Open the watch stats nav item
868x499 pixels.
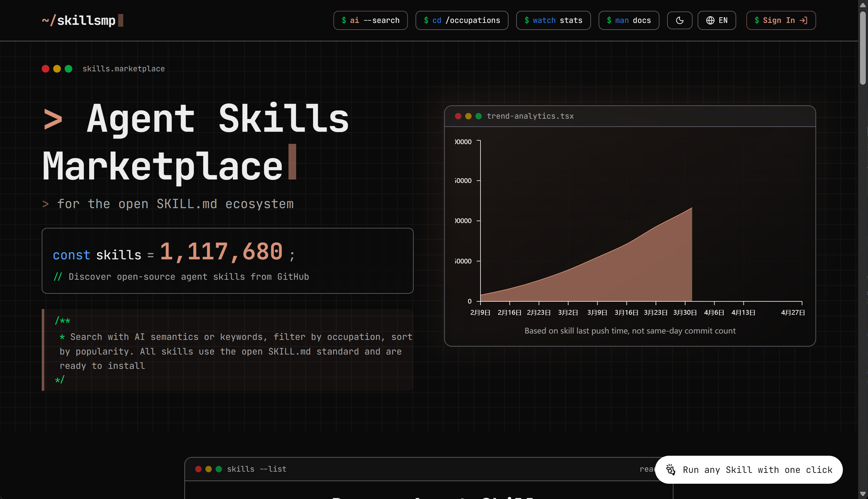pos(553,21)
